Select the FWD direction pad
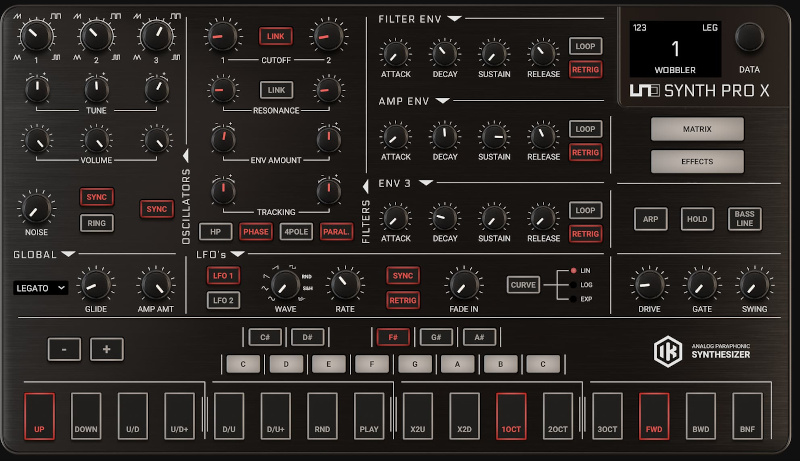This screenshot has height=461, width=800. click(x=654, y=416)
